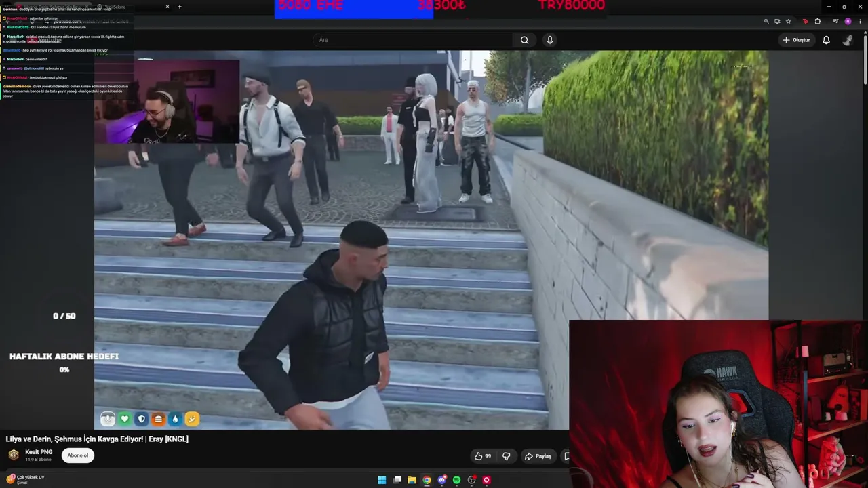
Task: Open the media control icon in Chrome toolbar
Action: pos(835,22)
